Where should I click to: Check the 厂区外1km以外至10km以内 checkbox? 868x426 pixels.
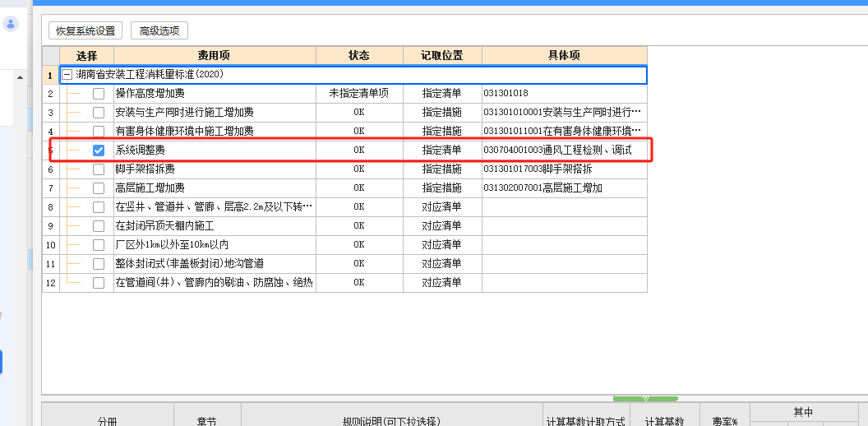(99, 245)
